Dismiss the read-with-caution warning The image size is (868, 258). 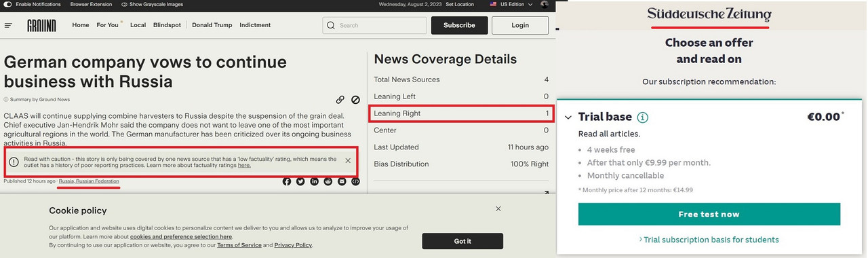click(348, 161)
